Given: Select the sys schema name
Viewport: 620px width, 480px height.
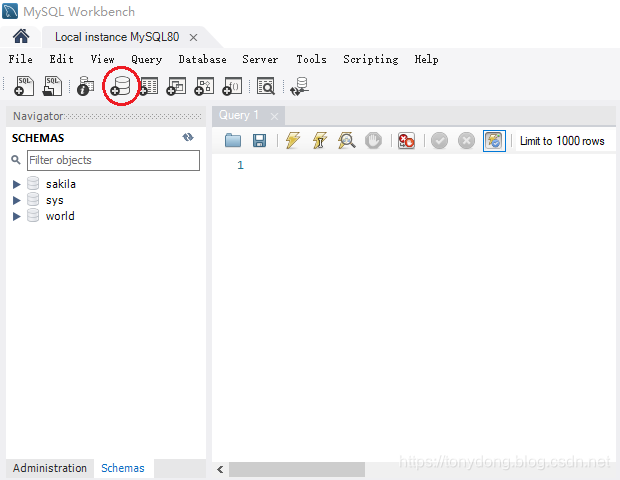Looking at the screenshot, I should 55,200.
